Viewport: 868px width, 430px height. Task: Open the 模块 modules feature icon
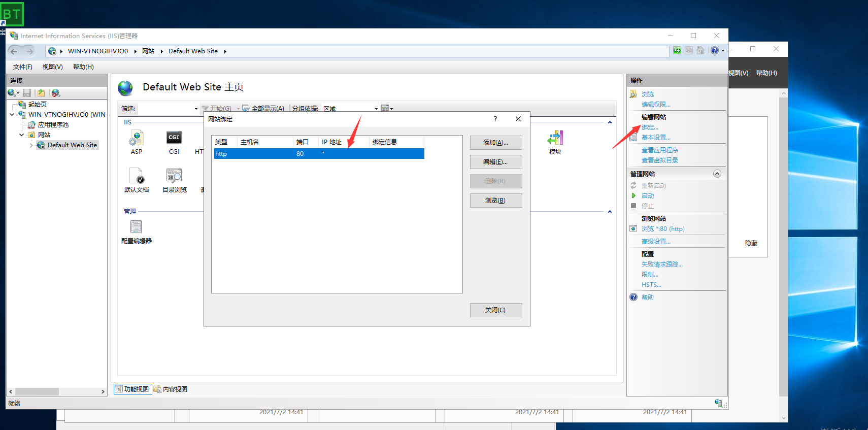555,138
